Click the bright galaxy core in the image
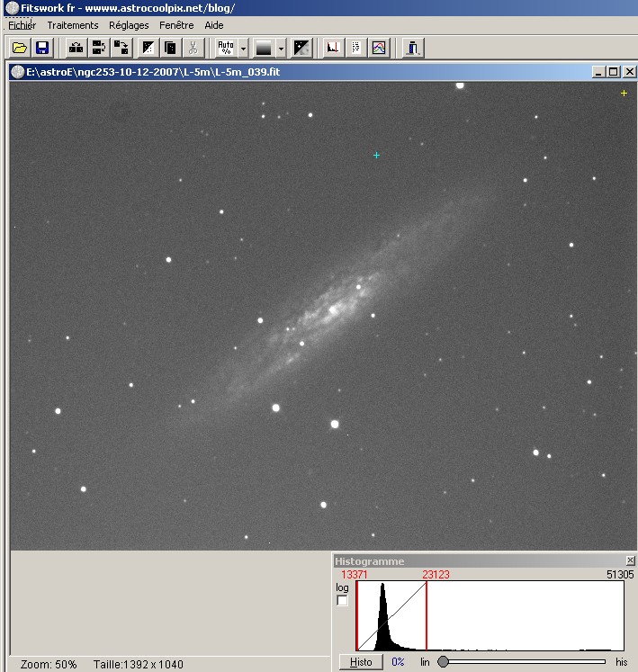The image size is (638, 672). 333,309
